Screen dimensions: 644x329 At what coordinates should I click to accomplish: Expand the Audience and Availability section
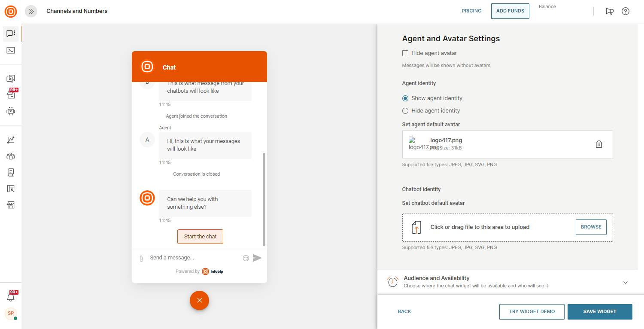coord(625,282)
